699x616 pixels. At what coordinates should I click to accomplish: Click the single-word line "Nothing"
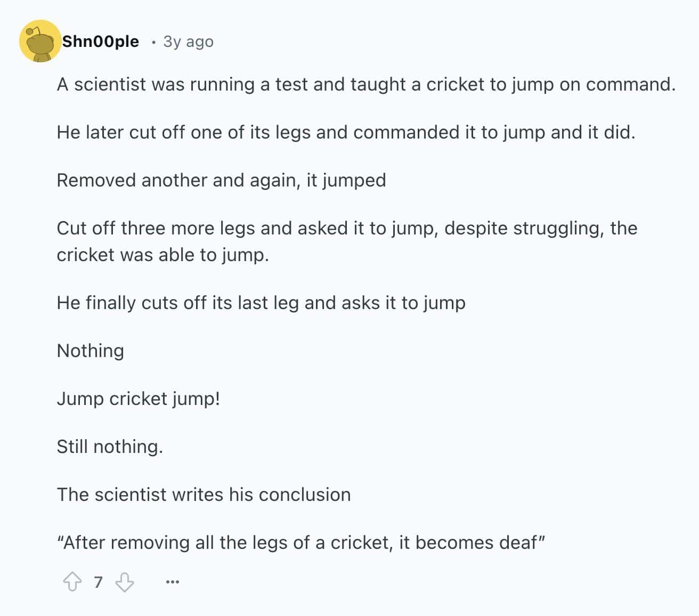pyautogui.click(x=91, y=351)
